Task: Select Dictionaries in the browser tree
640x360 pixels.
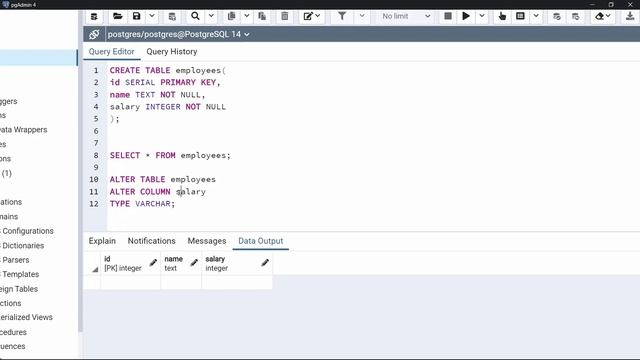Action: coord(23,246)
